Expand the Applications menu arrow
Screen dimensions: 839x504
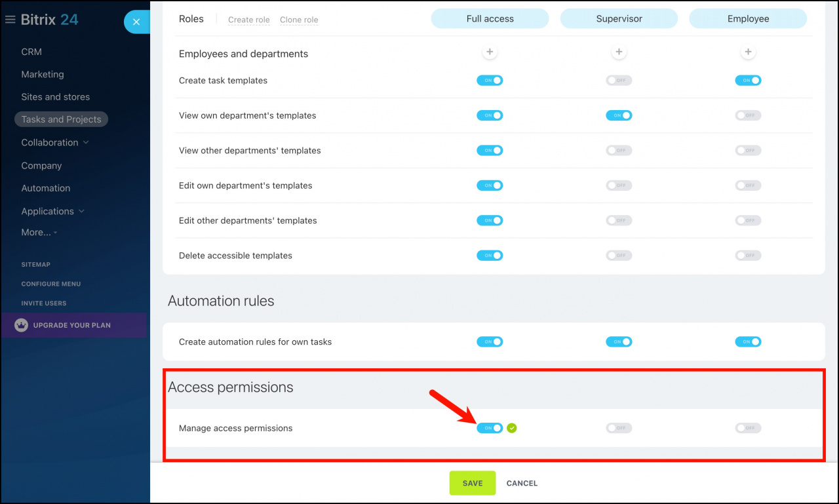[x=82, y=211]
